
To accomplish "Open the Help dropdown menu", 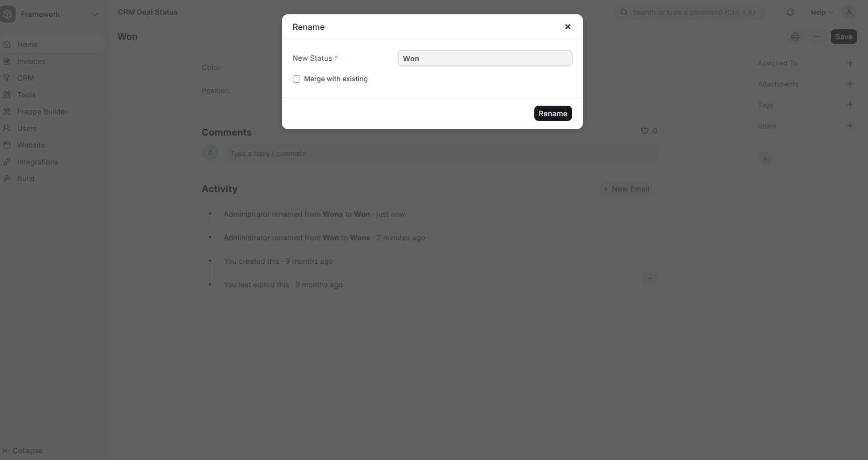I will pos(821,12).
